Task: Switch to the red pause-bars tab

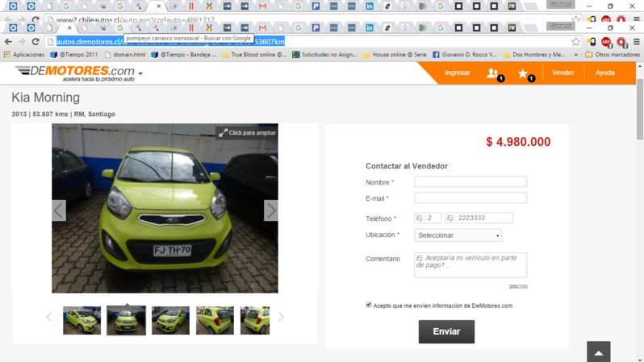Action: coord(191,28)
